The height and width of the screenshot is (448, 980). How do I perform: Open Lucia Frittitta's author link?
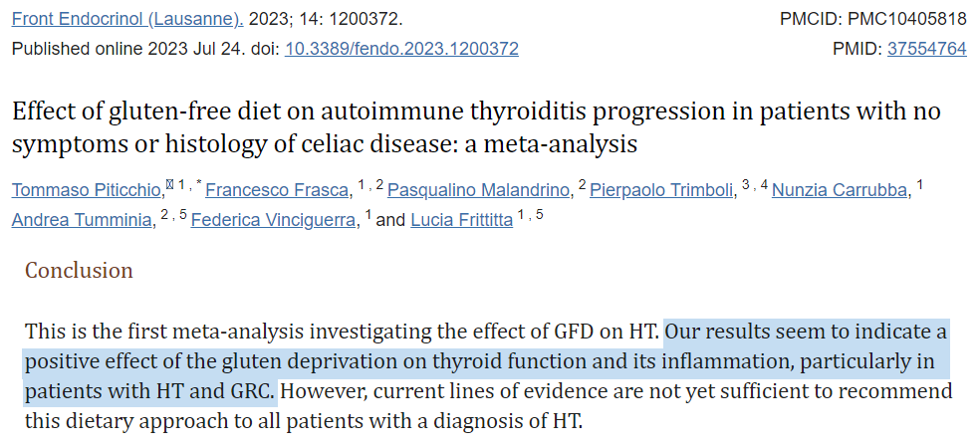[459, 220]
